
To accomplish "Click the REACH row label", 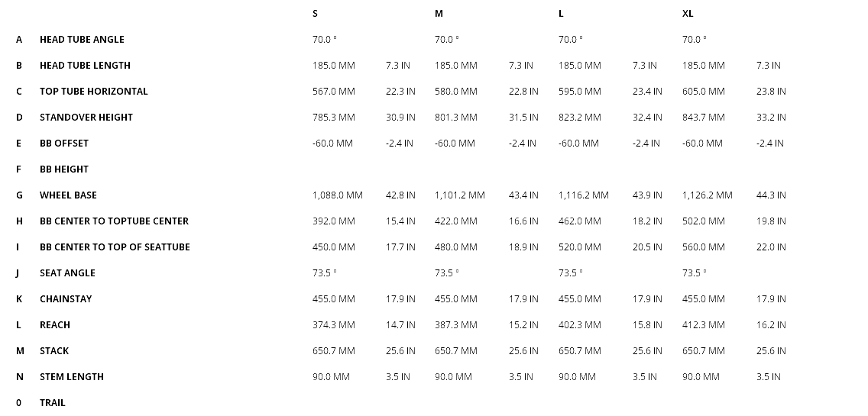I will 55,325.
